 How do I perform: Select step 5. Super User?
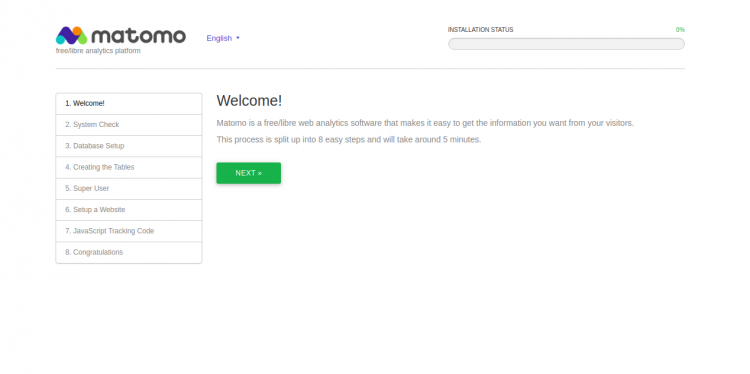click(x=129, y=188)
